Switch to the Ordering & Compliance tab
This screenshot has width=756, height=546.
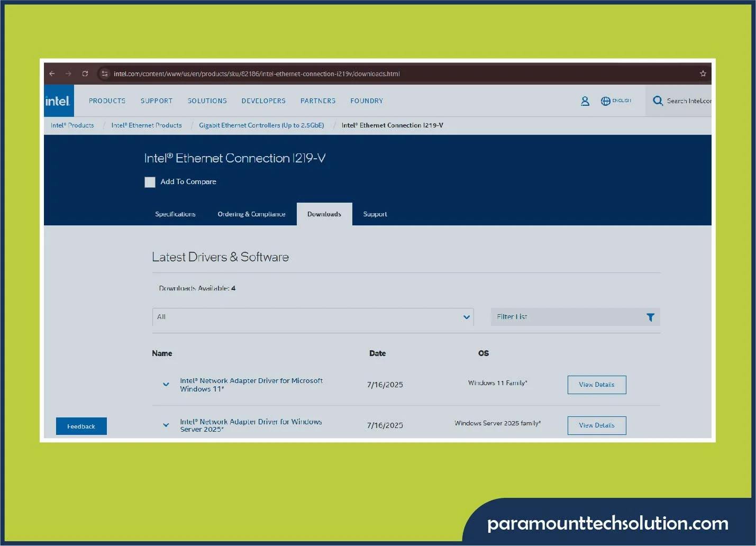click(251, 214)
